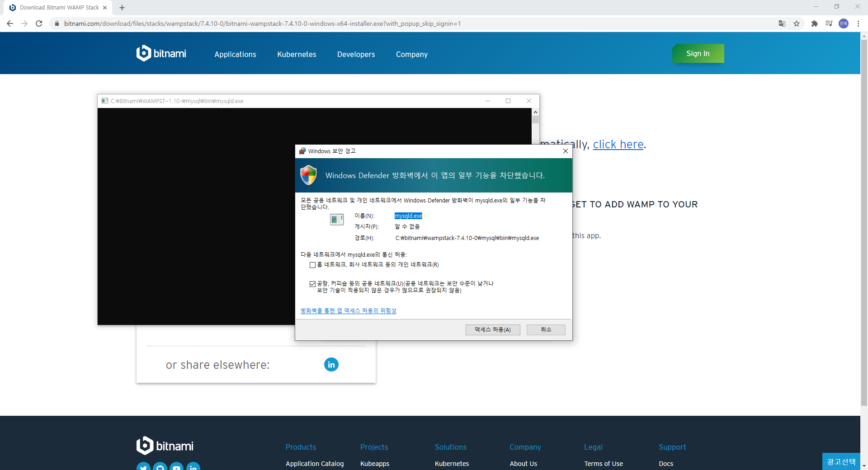Screen dimensions: 868x470
Task: Open the media control icon in the Chrome toolbar
Action: click(x=829, y=23)
